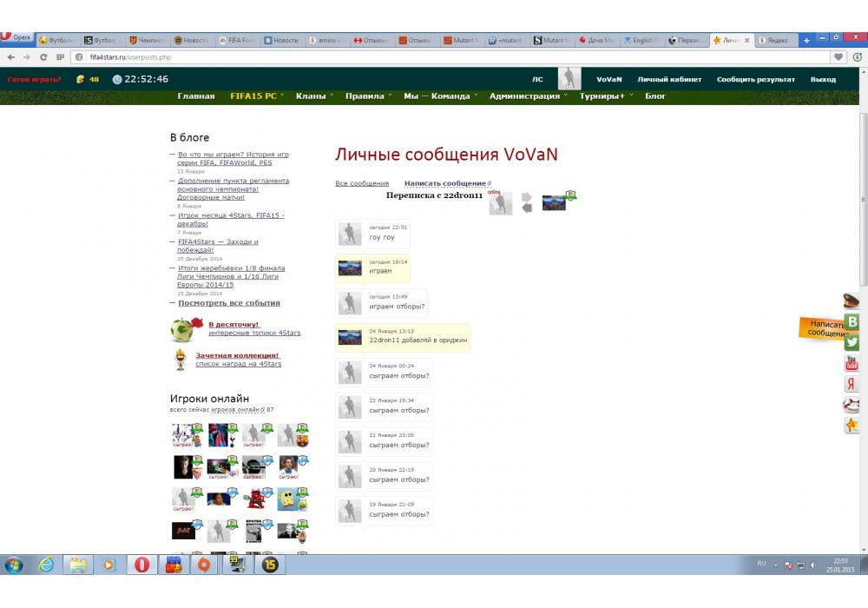Click the browser reload button
This screenshot has width=868, height=608.
click(x=43, y=57)
